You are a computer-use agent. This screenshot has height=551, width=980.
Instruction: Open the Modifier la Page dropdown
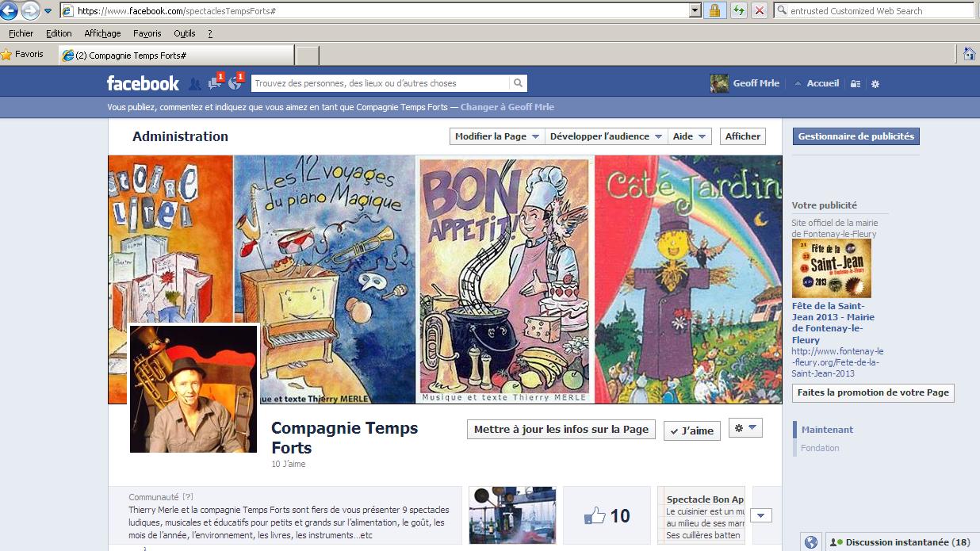coord(497,136)
